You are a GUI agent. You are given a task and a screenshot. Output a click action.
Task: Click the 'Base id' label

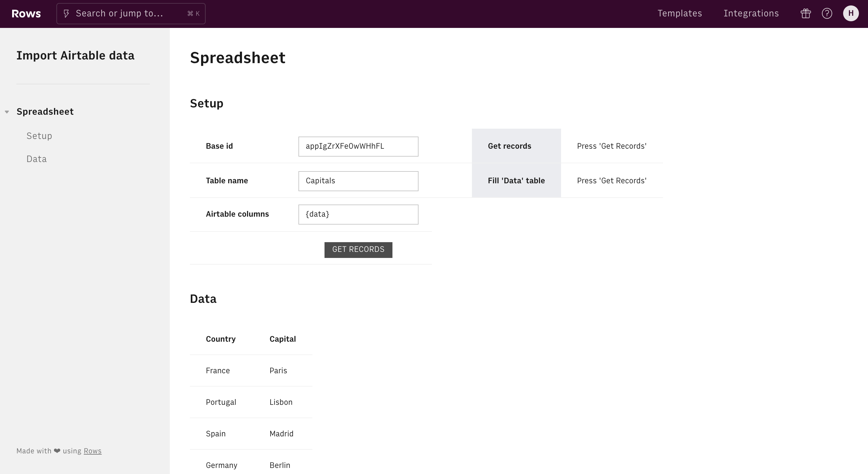(219, 146)
